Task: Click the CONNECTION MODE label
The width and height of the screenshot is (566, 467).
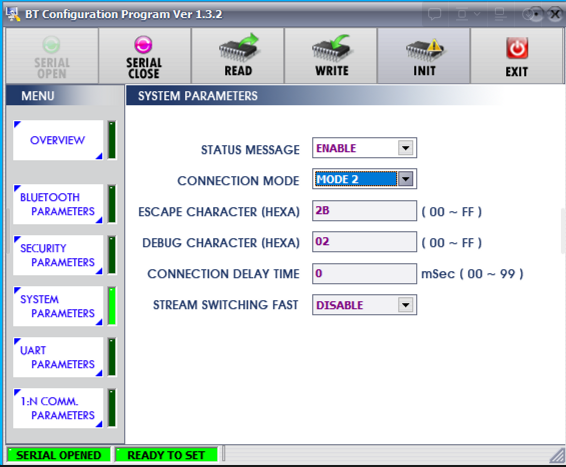Action: pos(238,180)
